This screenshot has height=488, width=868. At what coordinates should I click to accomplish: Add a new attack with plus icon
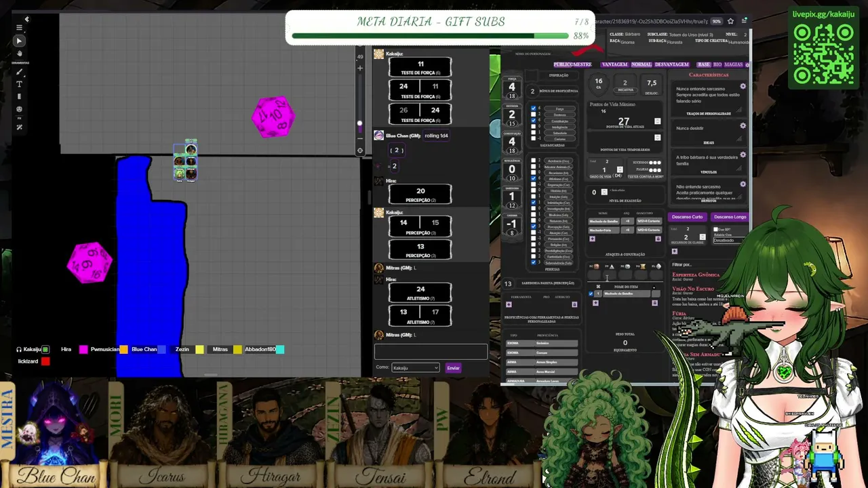592,239
